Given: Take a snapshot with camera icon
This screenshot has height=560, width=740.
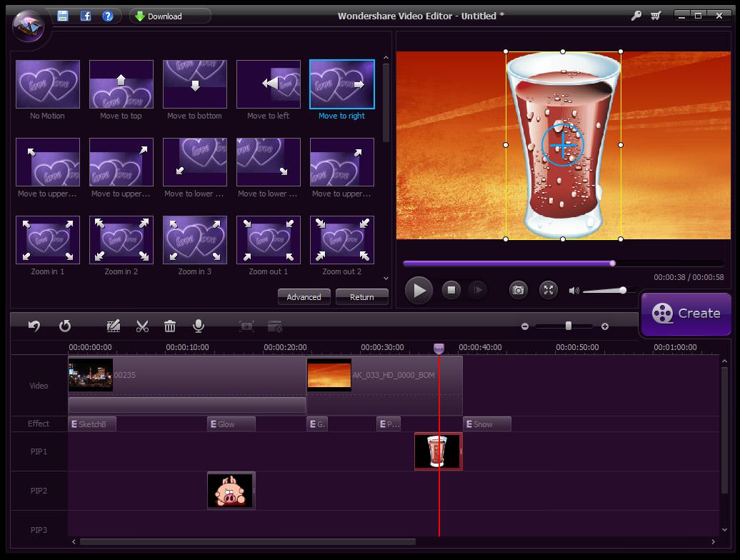Looking at the screenshot, I should point(518,290).
